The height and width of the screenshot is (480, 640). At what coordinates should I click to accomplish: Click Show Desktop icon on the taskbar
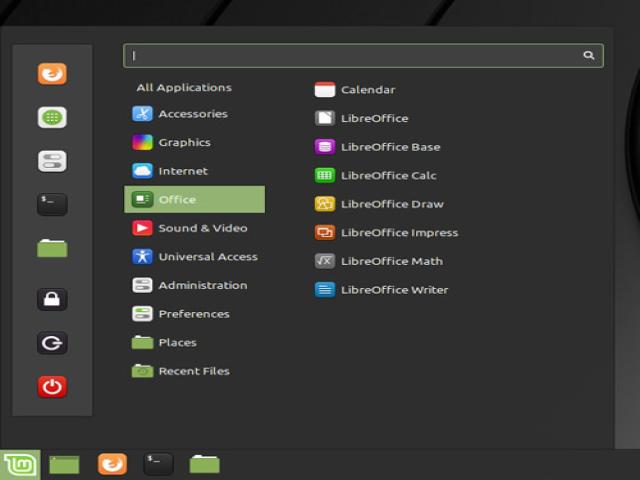tap(64, 465)
